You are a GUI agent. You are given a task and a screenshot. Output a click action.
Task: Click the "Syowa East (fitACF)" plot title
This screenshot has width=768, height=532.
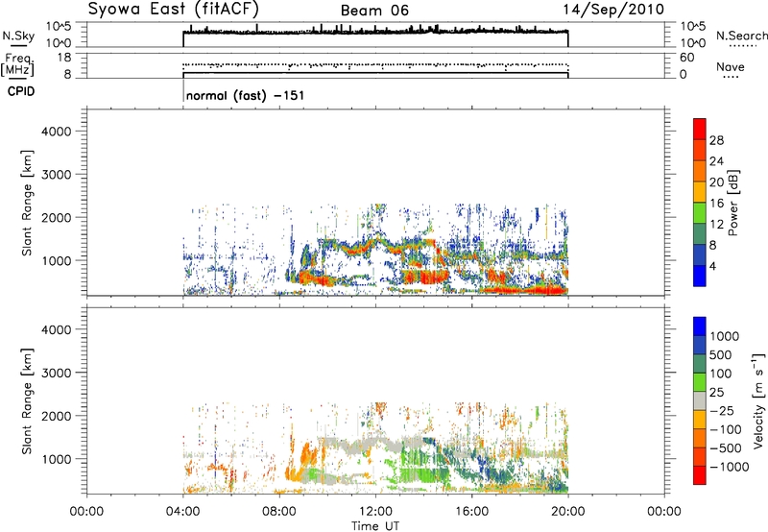174,10
